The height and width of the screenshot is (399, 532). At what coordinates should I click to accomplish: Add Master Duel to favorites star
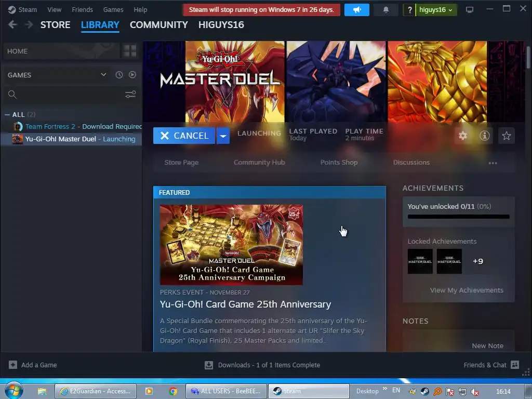pyautogui.click(x=507, y=136)
